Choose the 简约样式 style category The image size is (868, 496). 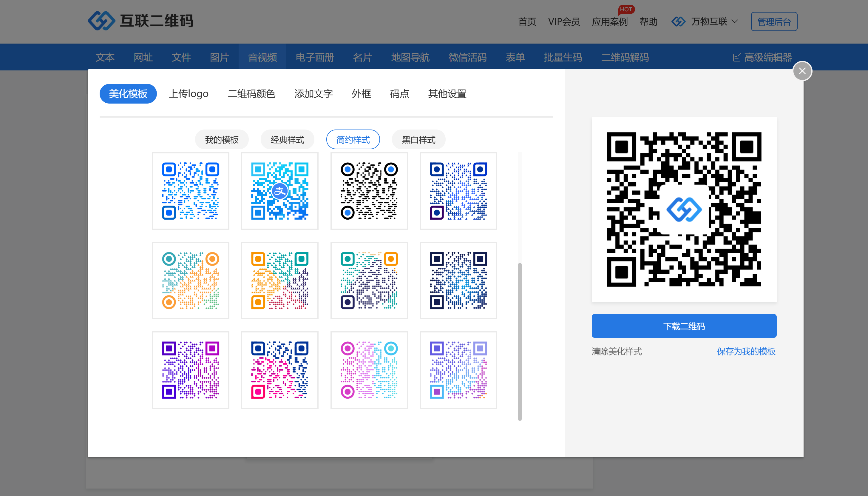[x=353, y=139]
